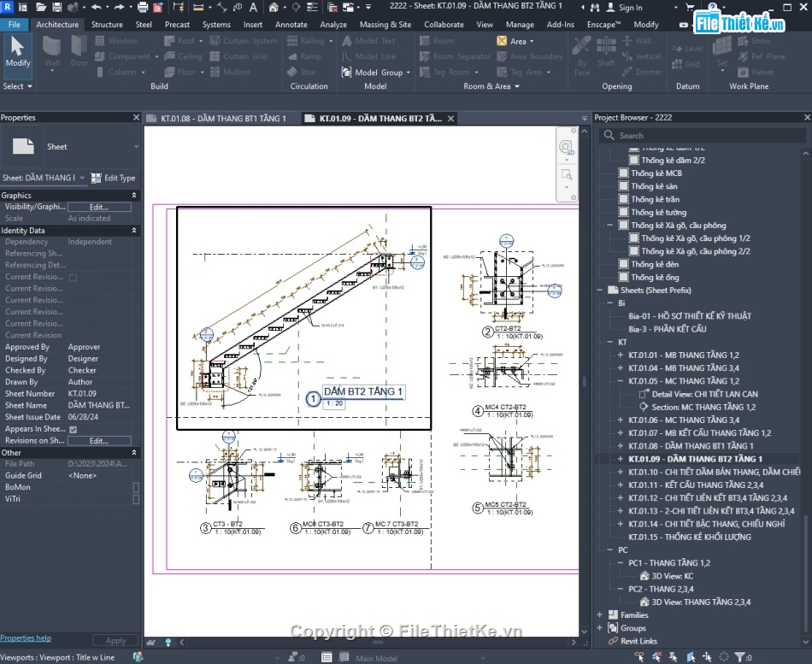Collapse the Graphics properties section
The image size is (812, 664).
pyautogui.click(x=134, y=195)
